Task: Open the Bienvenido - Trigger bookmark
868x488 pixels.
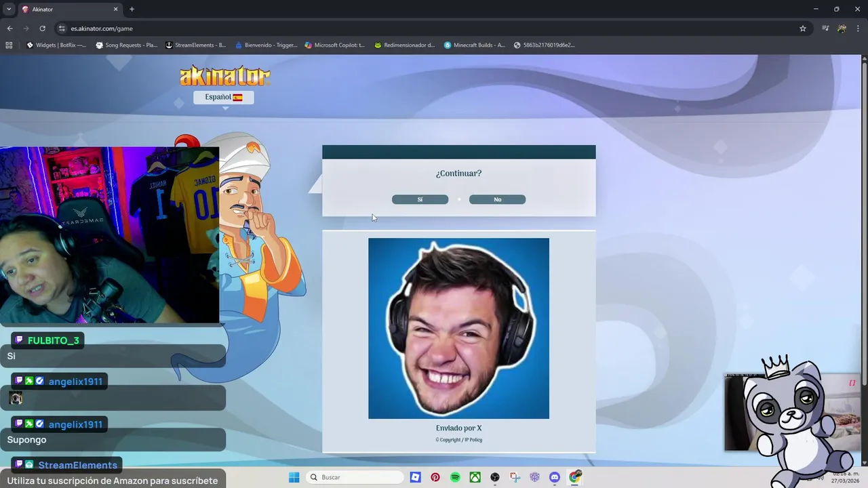Action: tap(267, 45)
